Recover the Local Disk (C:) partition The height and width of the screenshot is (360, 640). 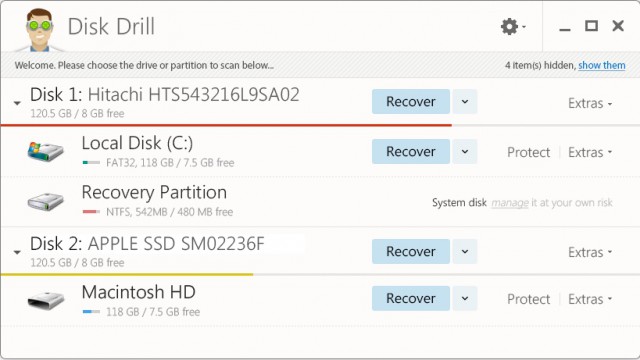tap(411, 151)
